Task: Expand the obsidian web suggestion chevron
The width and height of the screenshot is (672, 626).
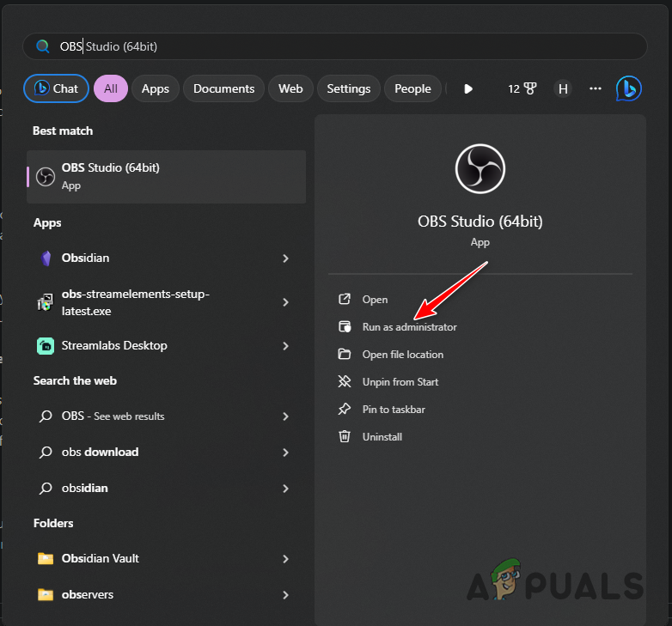Action: [286, 488]
